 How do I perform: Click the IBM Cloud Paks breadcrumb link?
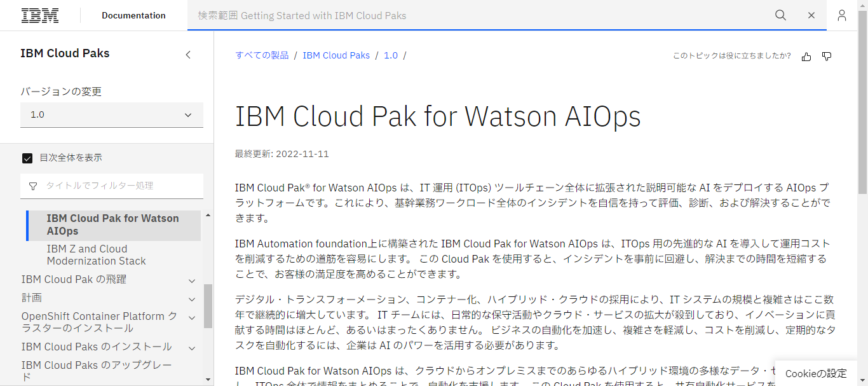(x=336, y=55)
